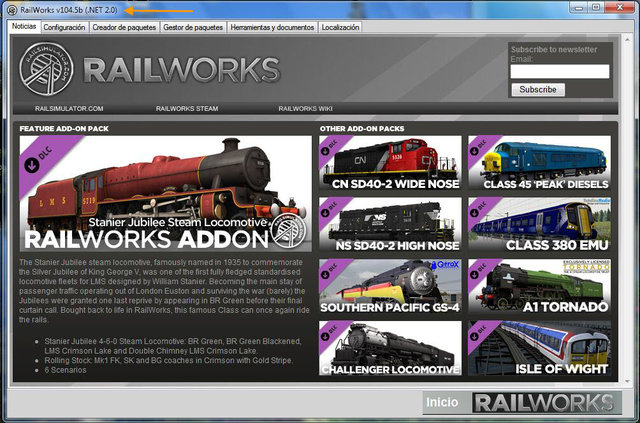Image resolution: width=640 pixels, height=423 pixels.
Task: Click the RailWorks logo emblem in header
Action: tap(46, 69)
